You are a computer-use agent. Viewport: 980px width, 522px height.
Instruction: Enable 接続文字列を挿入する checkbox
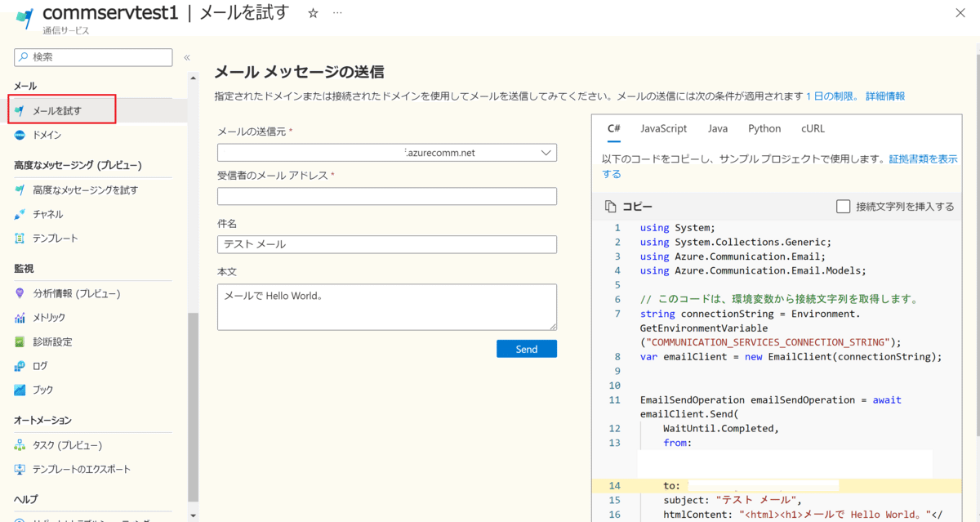pos(844,207)
